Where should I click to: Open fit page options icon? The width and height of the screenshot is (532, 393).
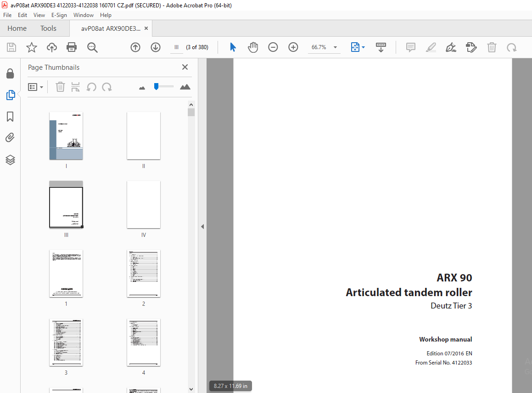[358, 47]
